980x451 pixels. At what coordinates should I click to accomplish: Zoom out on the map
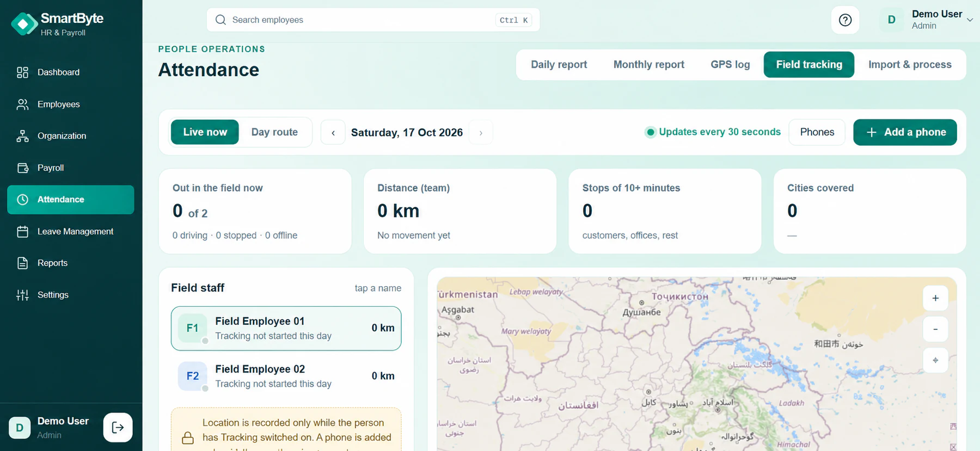tap(935, 329)
